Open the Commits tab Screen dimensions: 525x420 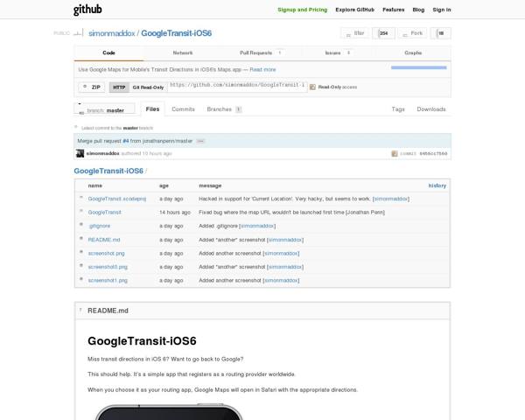183,109
